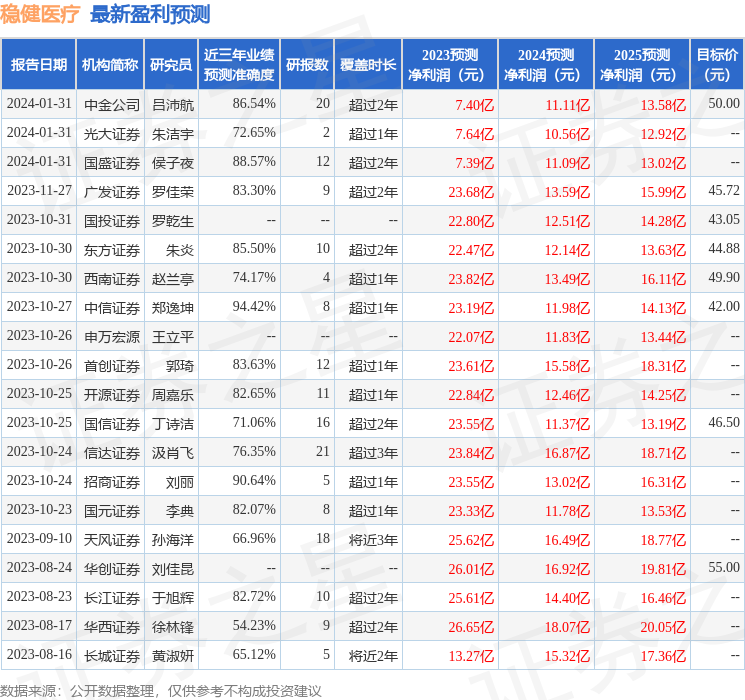745x700 pixels.
Task: Click researcher name 于旭辉
Action: click(173, 597)
